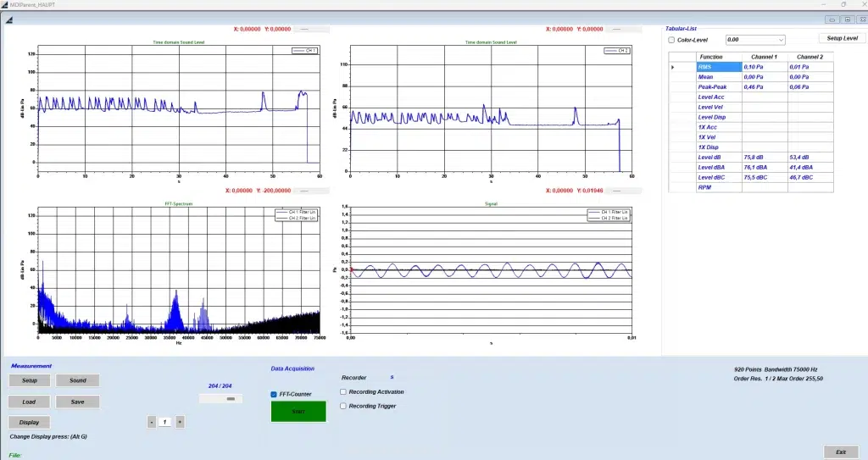Image resolution: width=868 pixels, height=460 pixels.
Task: Click the Level dB value 53,4 dB
Action: pyautogui.click(x=810, y=158)
